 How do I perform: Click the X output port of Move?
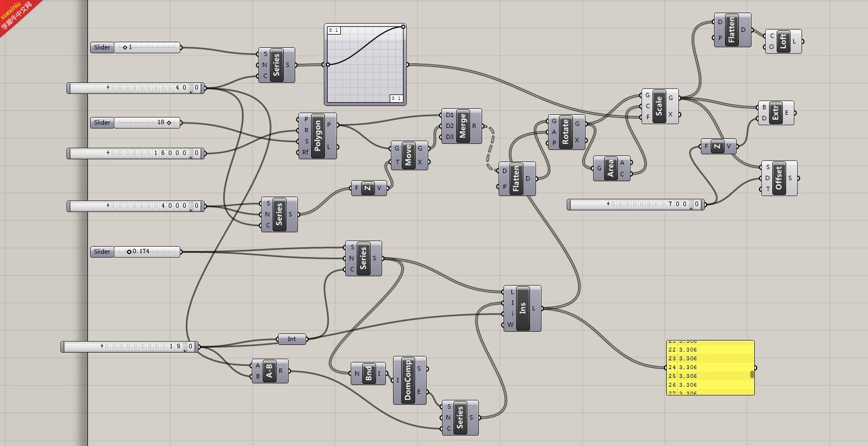(420, 162)
